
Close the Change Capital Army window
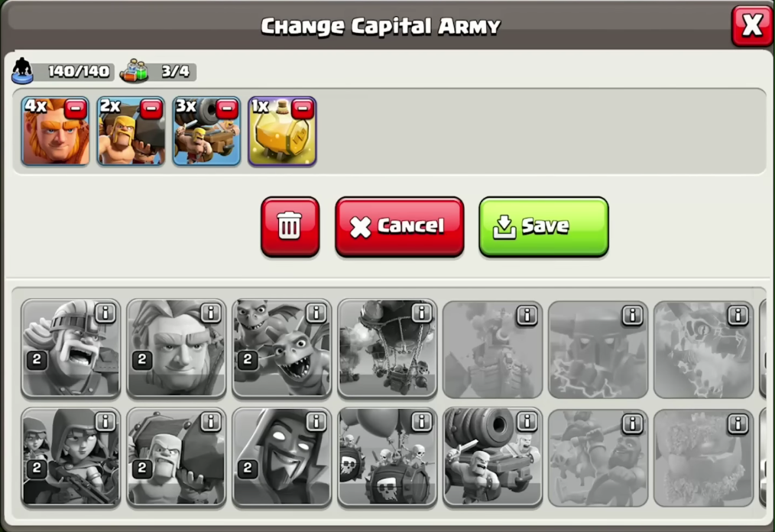(x=752, y=25)
